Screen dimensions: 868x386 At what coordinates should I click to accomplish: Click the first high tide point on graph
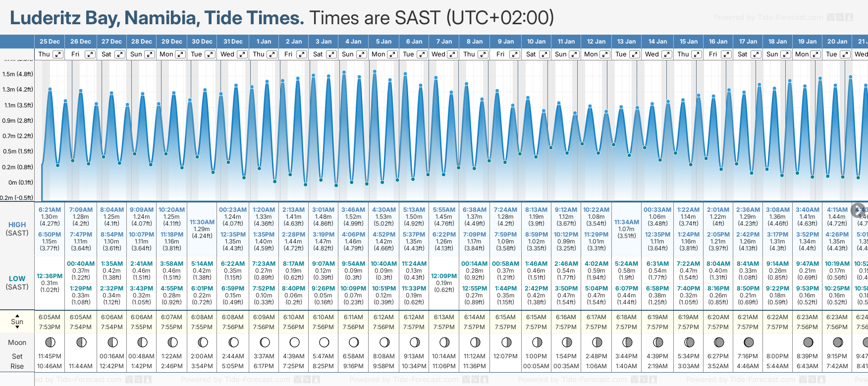tap(50, 90)
